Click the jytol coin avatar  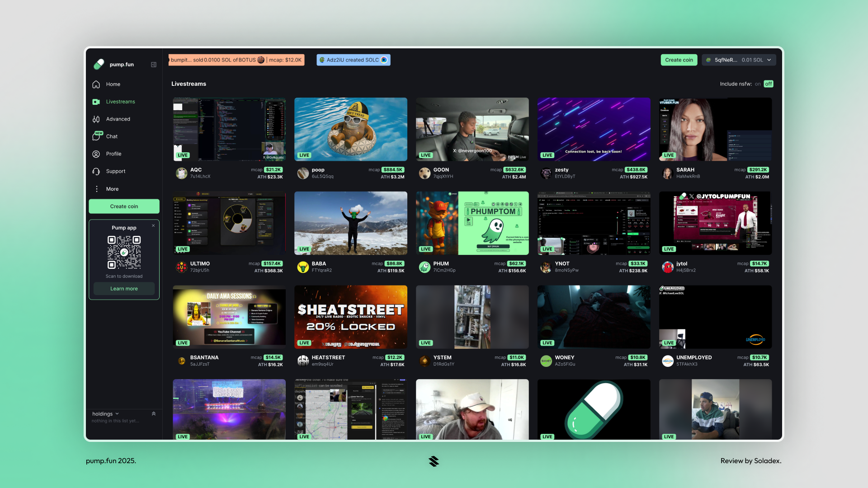668,267
